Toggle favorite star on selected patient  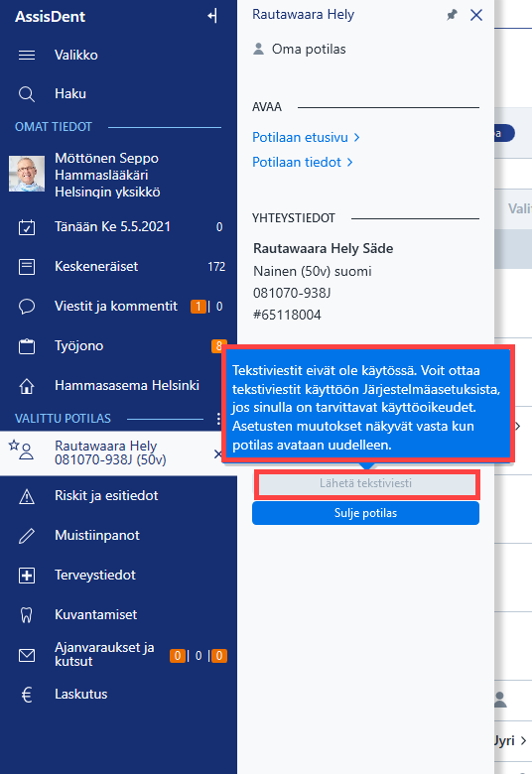coord(14,446)
